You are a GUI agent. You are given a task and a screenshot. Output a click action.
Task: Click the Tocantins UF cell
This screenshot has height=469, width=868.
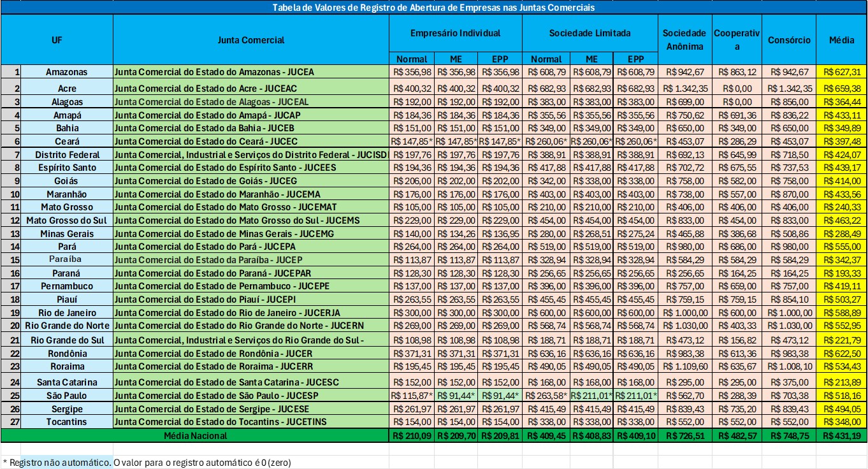(67, 422)
